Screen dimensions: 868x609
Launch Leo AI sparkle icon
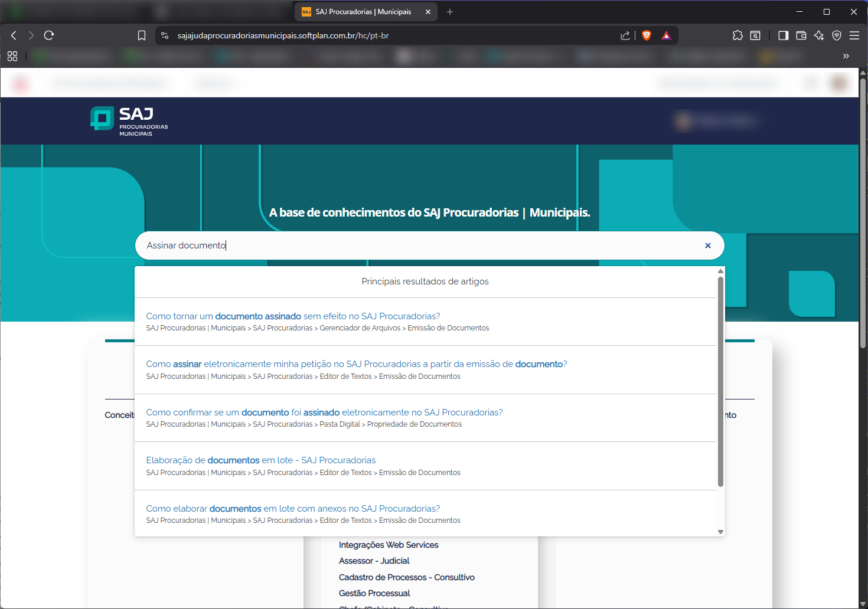[819, 35]
